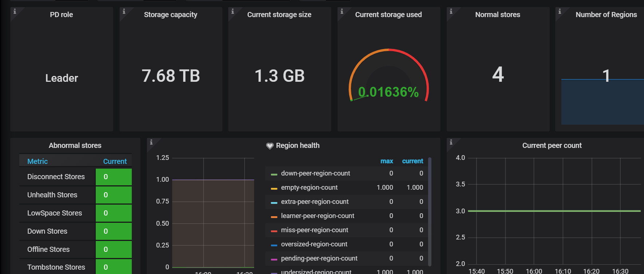Toggle the empty-region-count legend series
The image size is (644, 274).
[x=309, y=188]
